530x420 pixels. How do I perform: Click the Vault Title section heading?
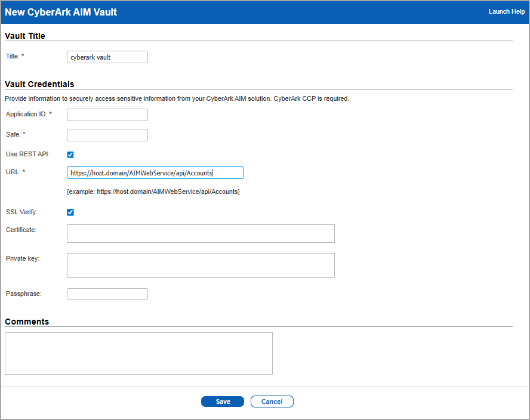click(24, 36)
